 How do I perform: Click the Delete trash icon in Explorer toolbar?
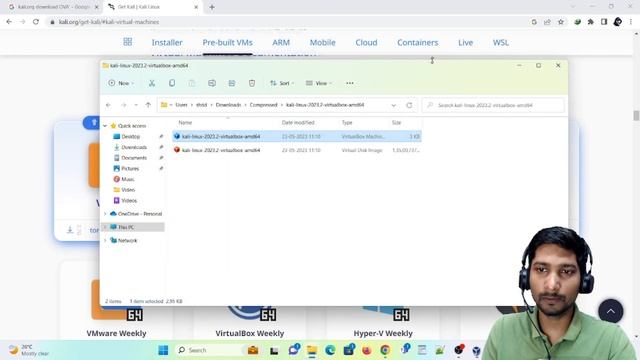point(252,83)
